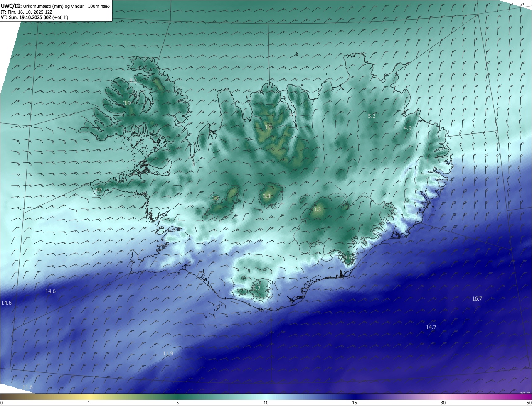This screenshot has width=532, height=406.
Task: Click the 5 tick on the color scale
Action: 177,403
